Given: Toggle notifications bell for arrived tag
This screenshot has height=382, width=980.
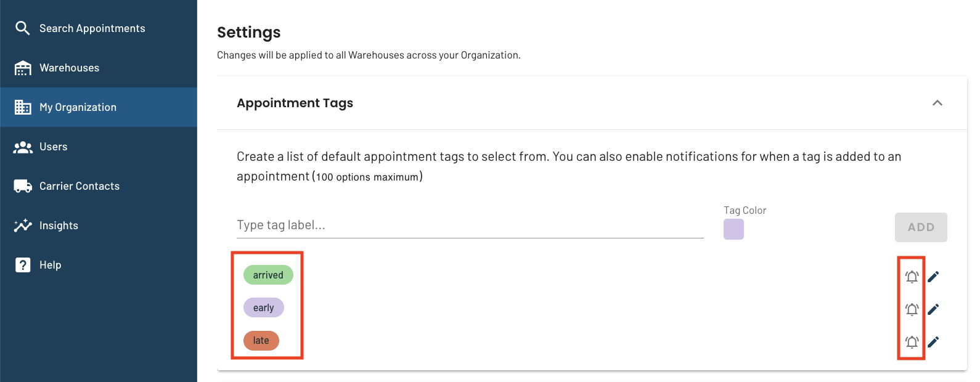Looking at the screenshot, I should point(912,277).
